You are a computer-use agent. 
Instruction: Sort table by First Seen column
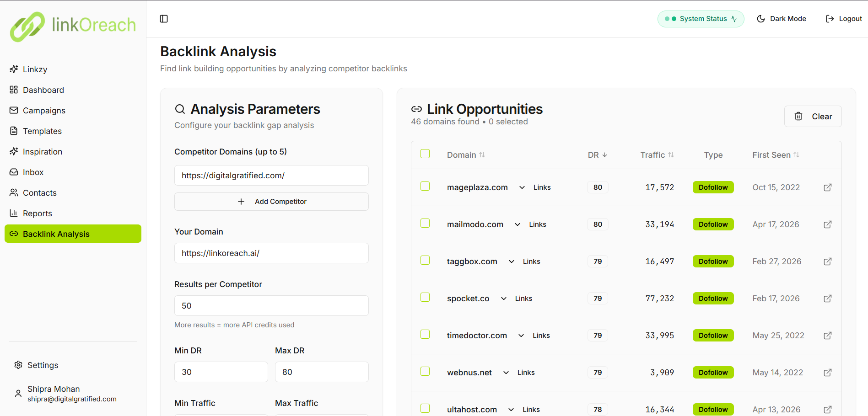point(776,155)
